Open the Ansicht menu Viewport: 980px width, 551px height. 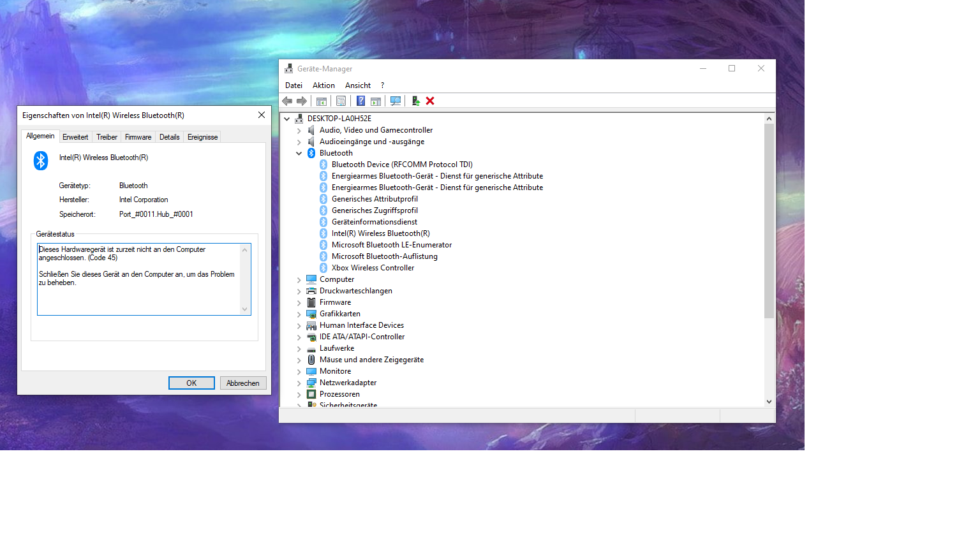pyautogui.click(x=358, y=85)
